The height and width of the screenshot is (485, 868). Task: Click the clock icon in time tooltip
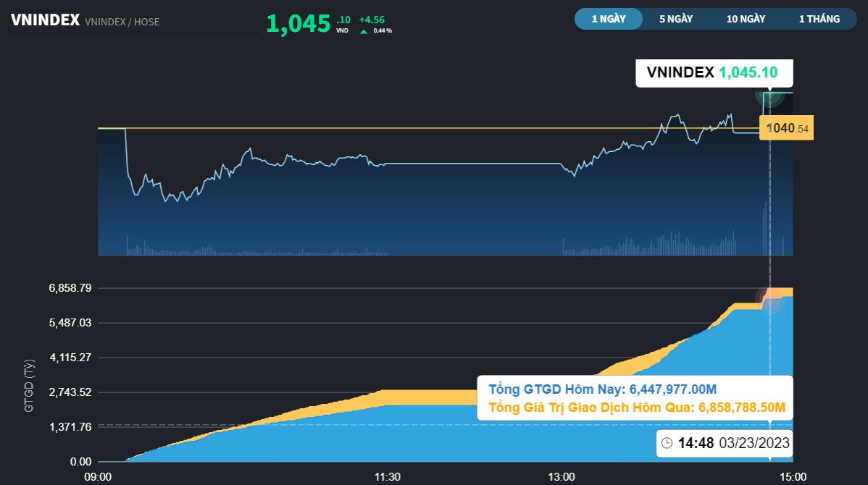667,443
